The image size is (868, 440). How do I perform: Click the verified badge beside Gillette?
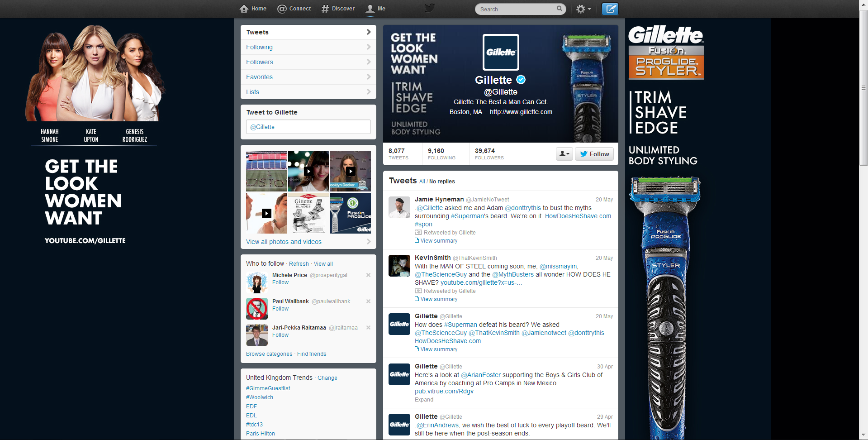(x=521, y=80)
